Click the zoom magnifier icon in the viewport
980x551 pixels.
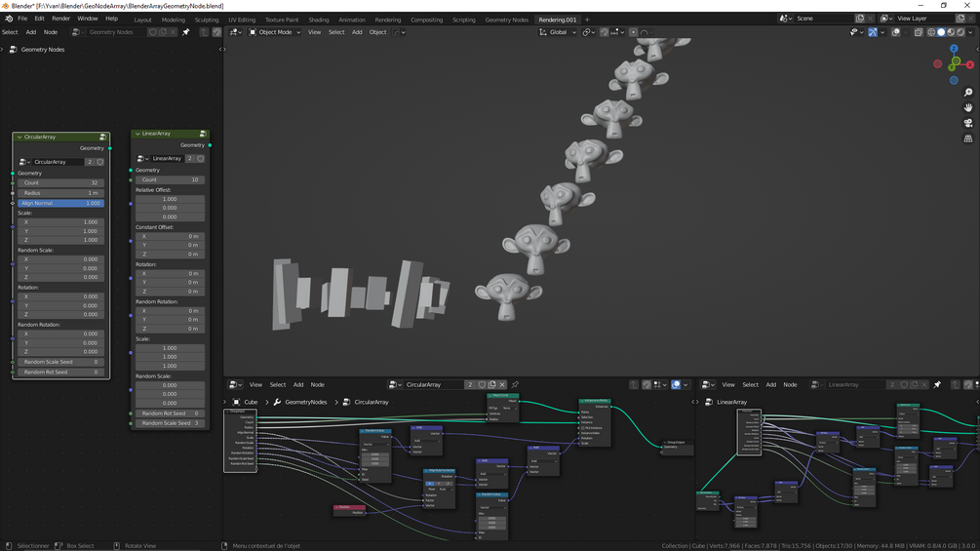tap(968, 93)
